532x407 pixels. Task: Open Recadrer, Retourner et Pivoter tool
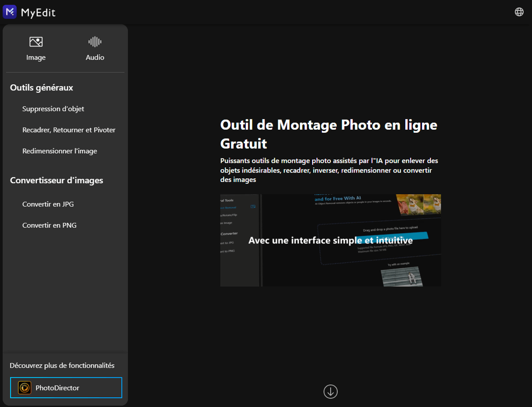point(69,130)
